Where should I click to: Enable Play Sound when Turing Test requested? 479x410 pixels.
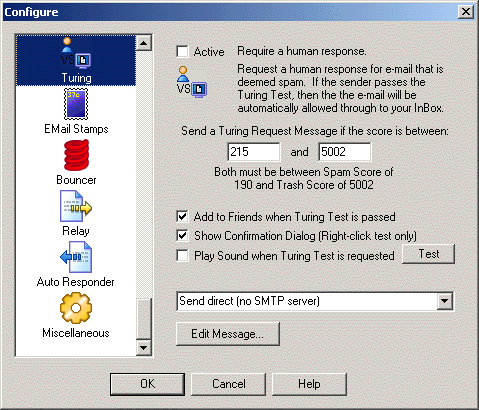pyautogui.click(x=182, y=256)
